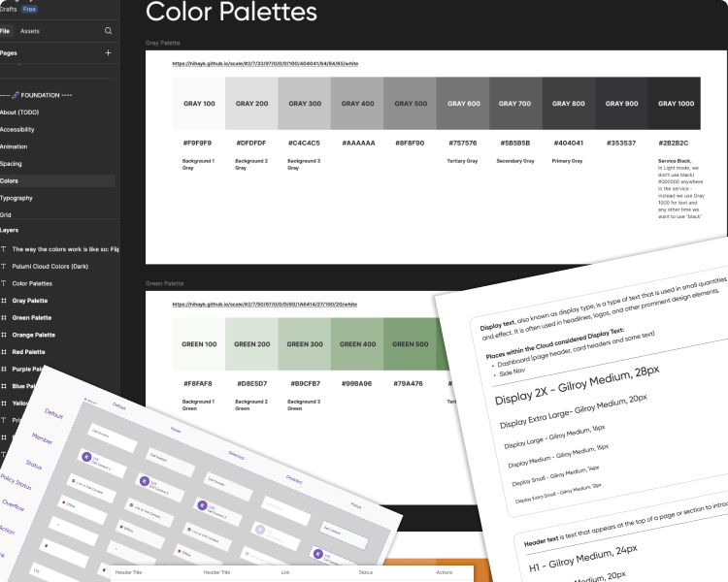Select the Gray Palette frame label on canvas
The image size is (728, 582).
[x=162, y=43]
